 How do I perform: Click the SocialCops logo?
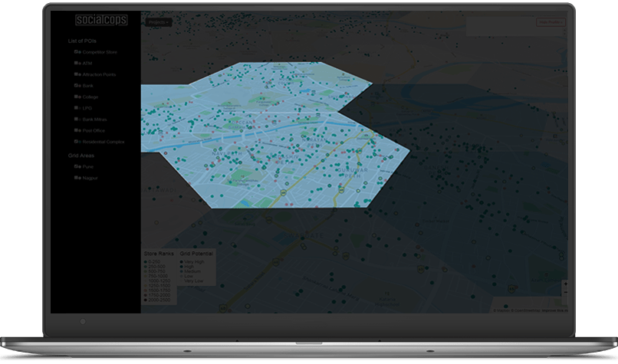pos(102,19)
